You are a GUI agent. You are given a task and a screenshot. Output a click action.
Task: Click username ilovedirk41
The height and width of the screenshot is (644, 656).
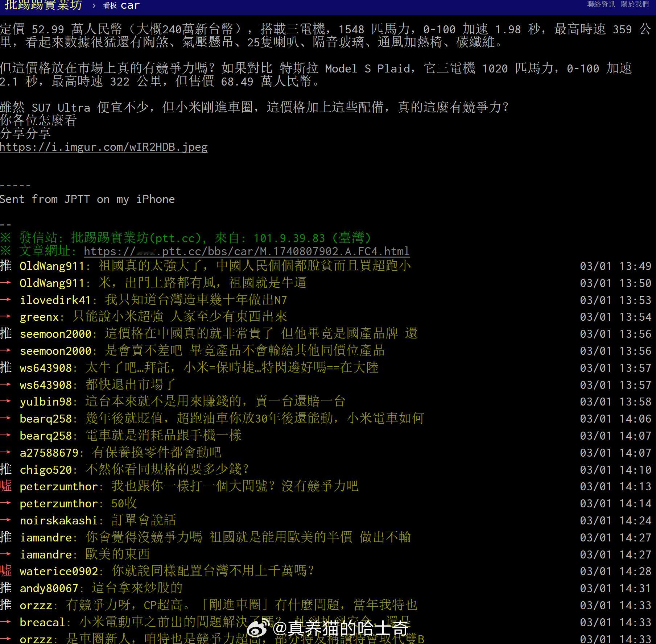coord(55,300)
